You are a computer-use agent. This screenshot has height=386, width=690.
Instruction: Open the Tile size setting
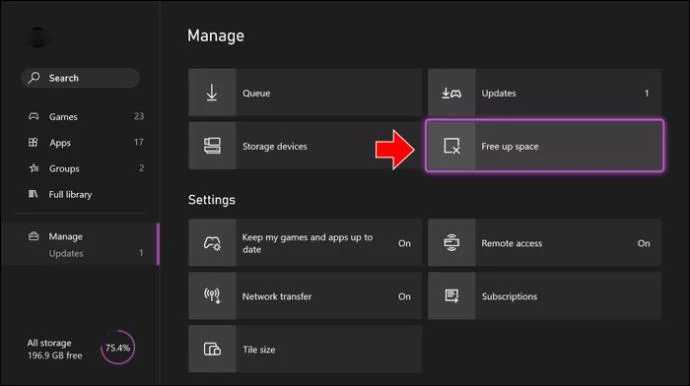305,349
